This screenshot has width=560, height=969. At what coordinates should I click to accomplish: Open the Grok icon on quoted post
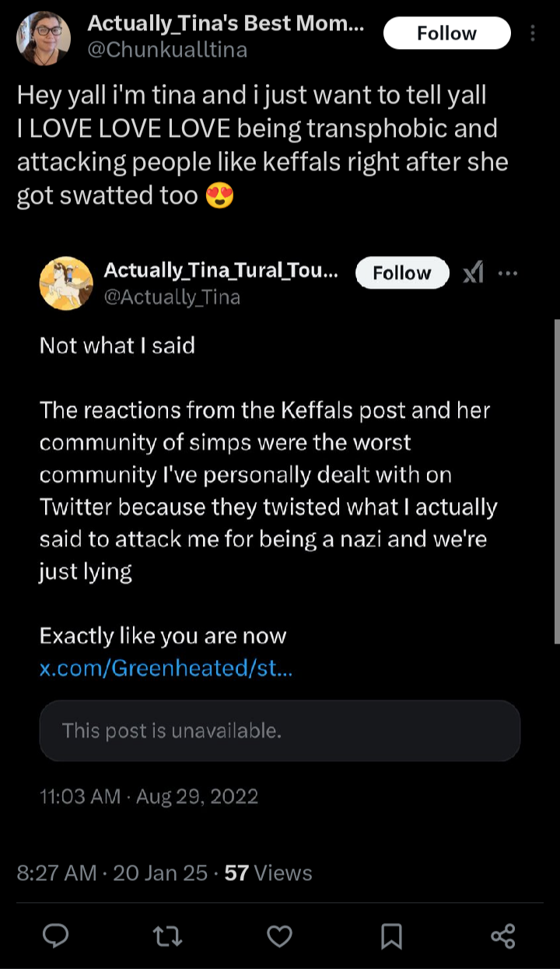pos(473,273)
